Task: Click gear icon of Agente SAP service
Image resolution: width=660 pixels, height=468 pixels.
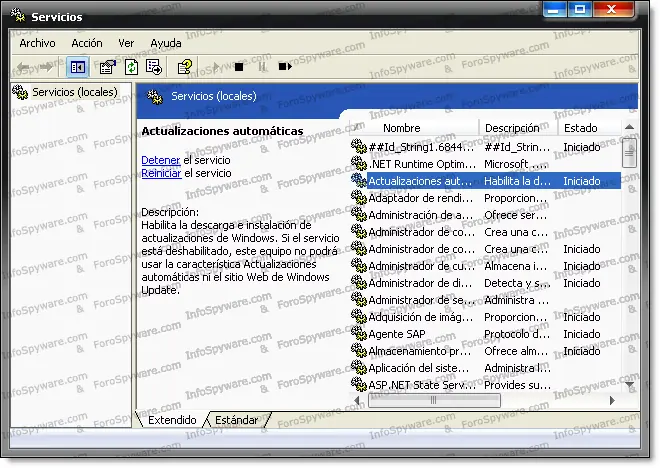Action: 359,333
